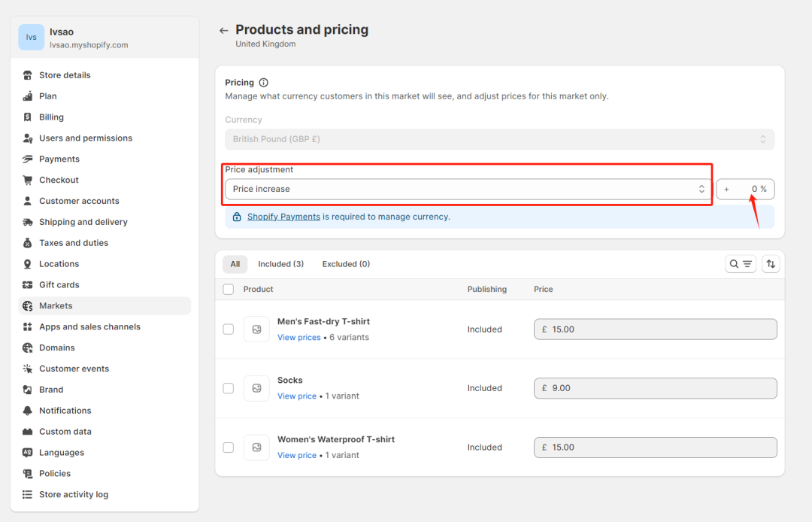This screenshot has height=522, width=812.
Task: Click the Store details shop icon
Action: pyautogui.click(x=28, y=75)
